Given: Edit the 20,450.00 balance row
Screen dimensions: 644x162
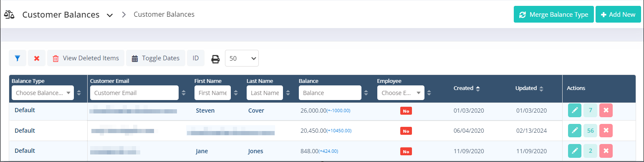Looking at the screenshot, I should tap(575, 131).
